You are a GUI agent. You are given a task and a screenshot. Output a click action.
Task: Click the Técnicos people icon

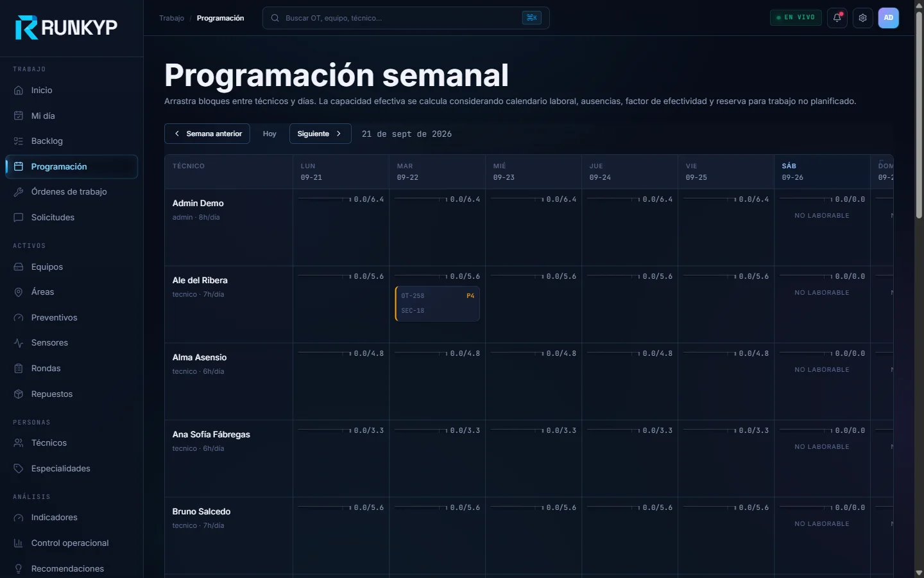(x=19, y=443)
